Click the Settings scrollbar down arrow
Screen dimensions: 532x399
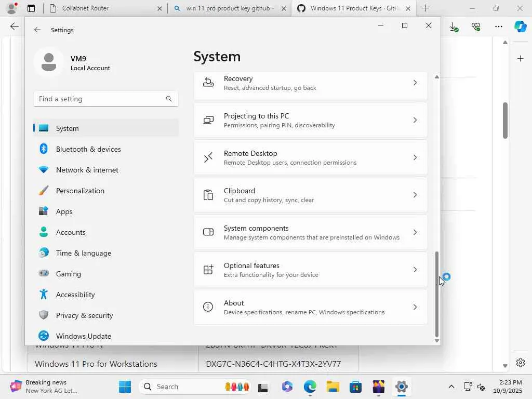click(436, 341)
